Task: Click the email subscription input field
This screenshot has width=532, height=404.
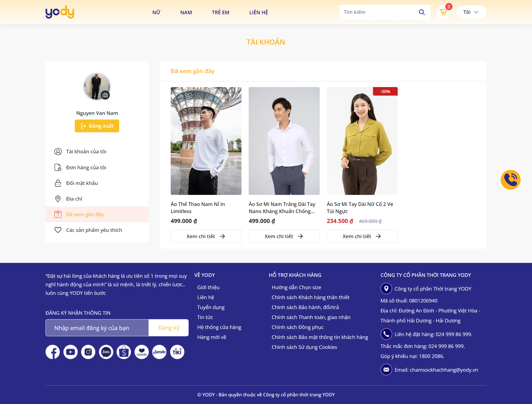Action: (97, 328)
